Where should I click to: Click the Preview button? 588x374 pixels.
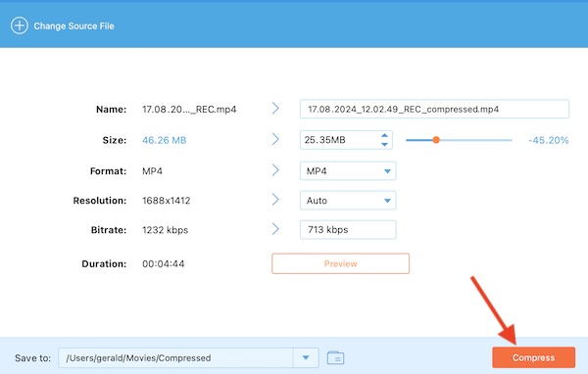(x=340, y=263)
